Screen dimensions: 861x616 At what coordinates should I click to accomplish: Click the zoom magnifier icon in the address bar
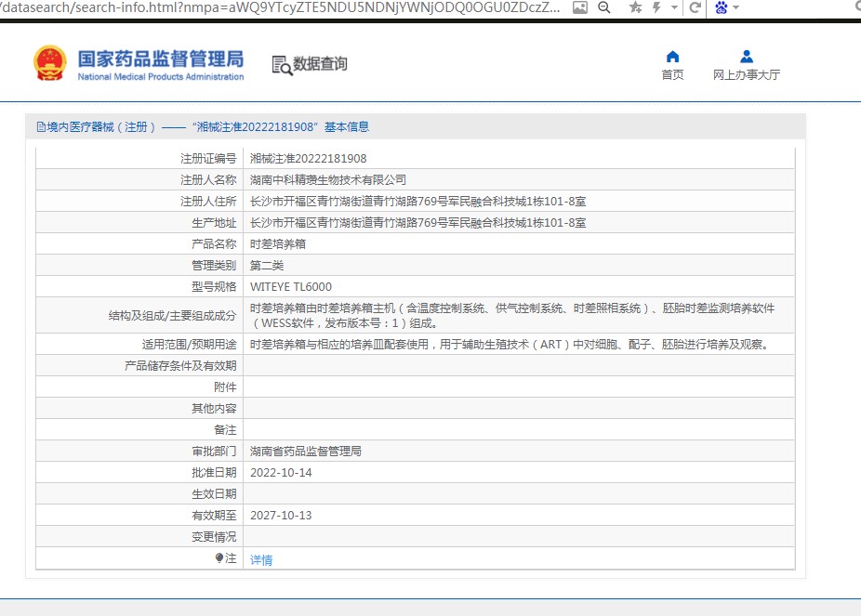point(603,7)
